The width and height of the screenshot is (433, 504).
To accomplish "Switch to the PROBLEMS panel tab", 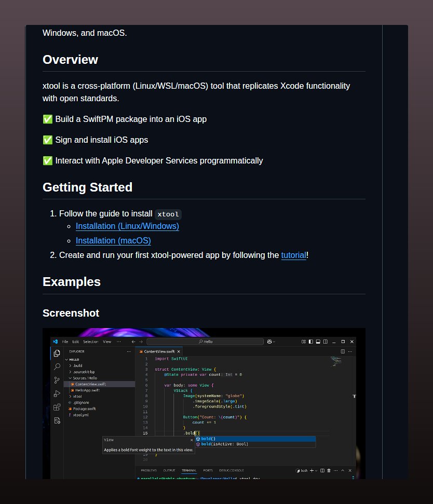I will click(x=149, y=471).
